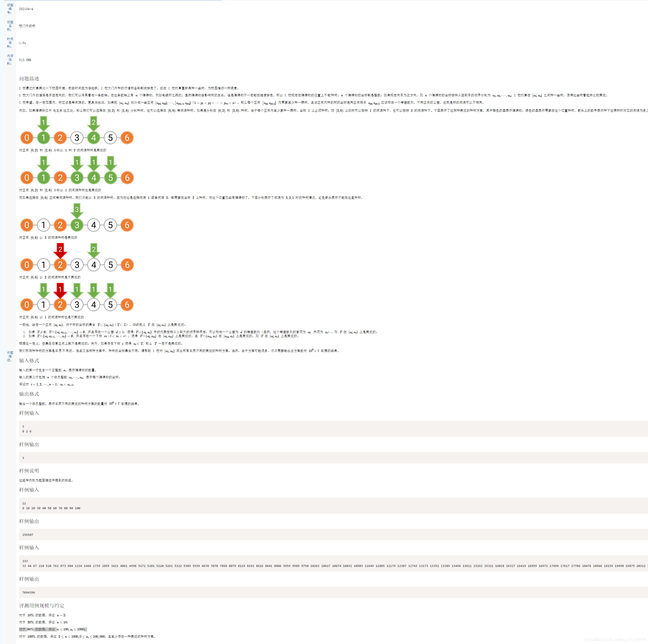Click the sample input block starting with 11

(x=333, y=506)
